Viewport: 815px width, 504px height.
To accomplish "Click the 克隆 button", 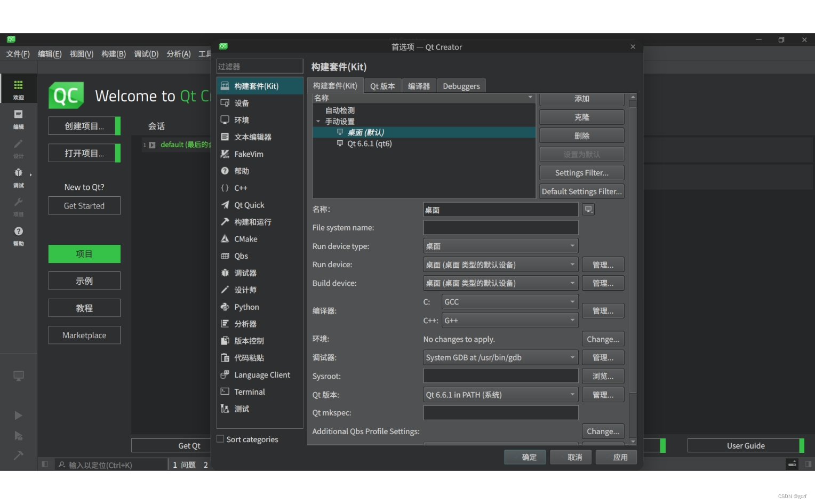I will (581, 117).
